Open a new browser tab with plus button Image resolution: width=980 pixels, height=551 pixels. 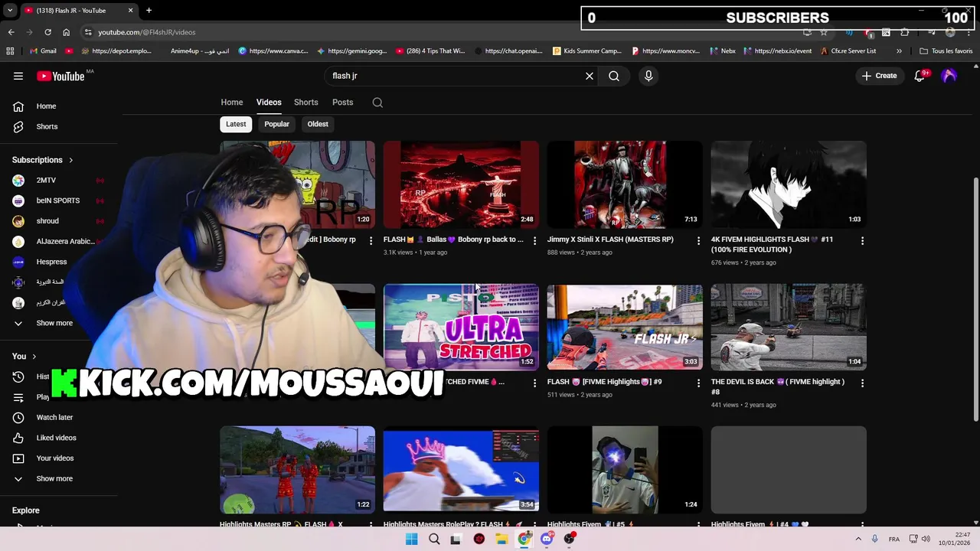coord(149,11)
